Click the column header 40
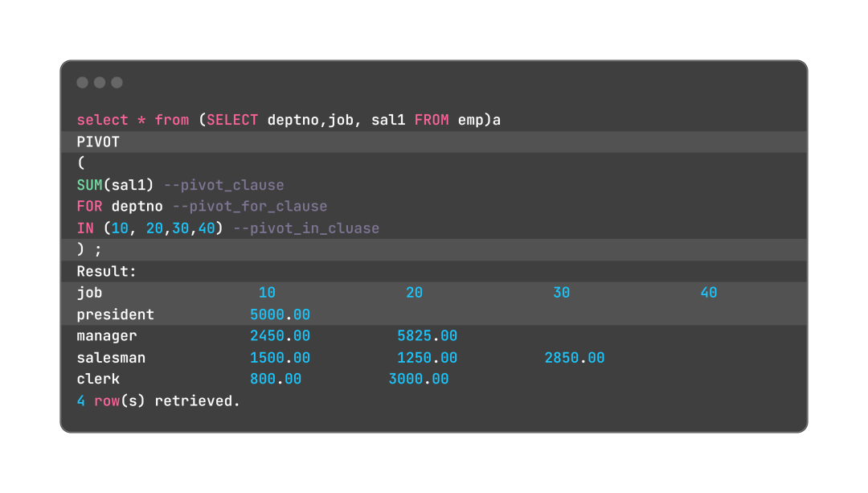Image resolution: width=868 pixels, height=493 pixels. pyautogui.click(x=709, y=293)
